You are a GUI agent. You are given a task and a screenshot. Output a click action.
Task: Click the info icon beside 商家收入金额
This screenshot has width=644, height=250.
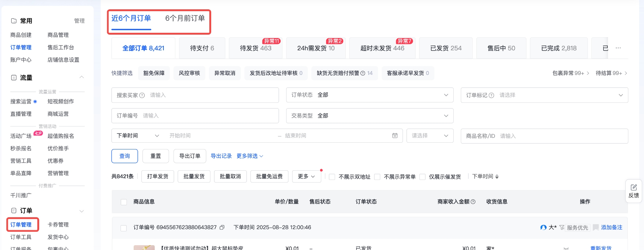pyautogui.click(x=473, y=202)
